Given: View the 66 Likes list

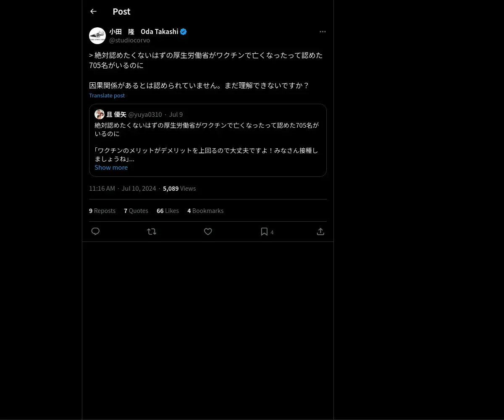Looking at the screenshot, I should pyautogui.click(x=168, y=210).
